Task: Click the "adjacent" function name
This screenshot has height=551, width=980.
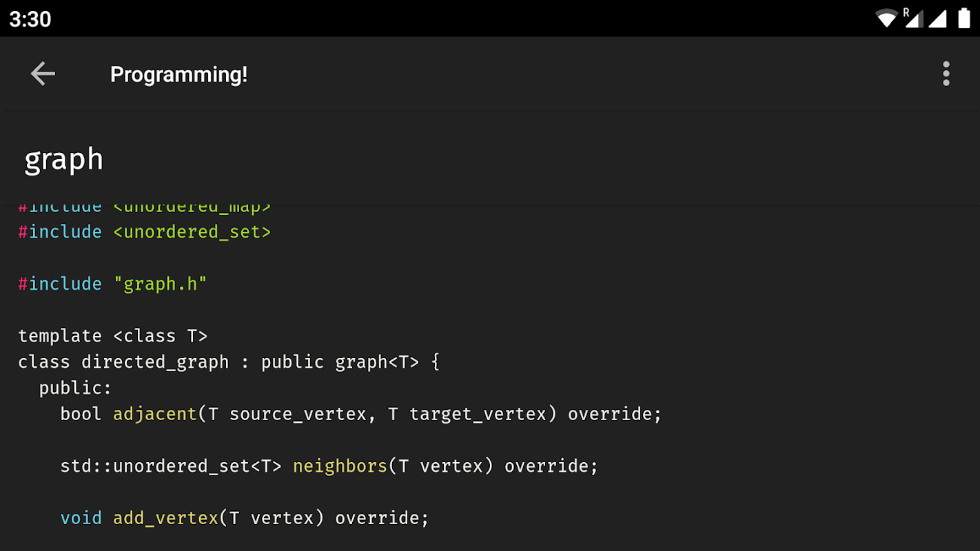Action: [155, 414]
